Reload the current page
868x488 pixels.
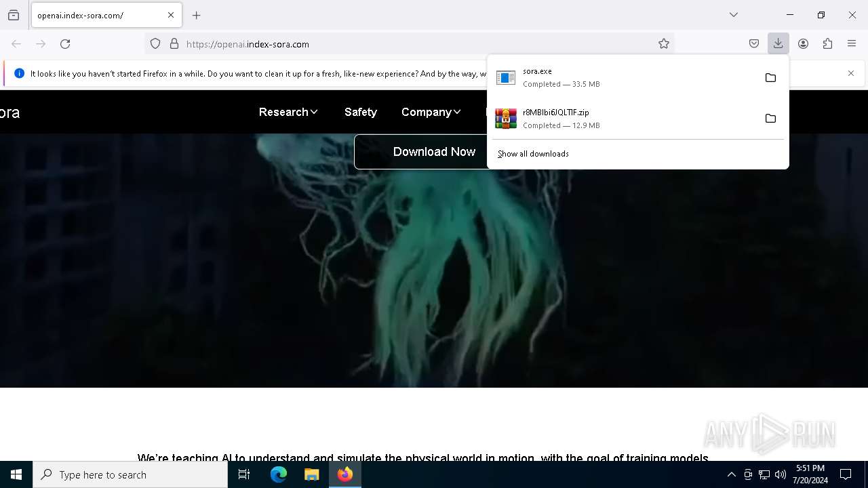click(x=65, y=44)
